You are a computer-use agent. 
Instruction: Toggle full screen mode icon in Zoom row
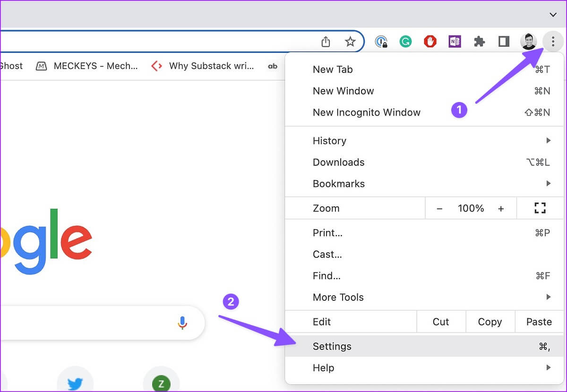(540, 208)
